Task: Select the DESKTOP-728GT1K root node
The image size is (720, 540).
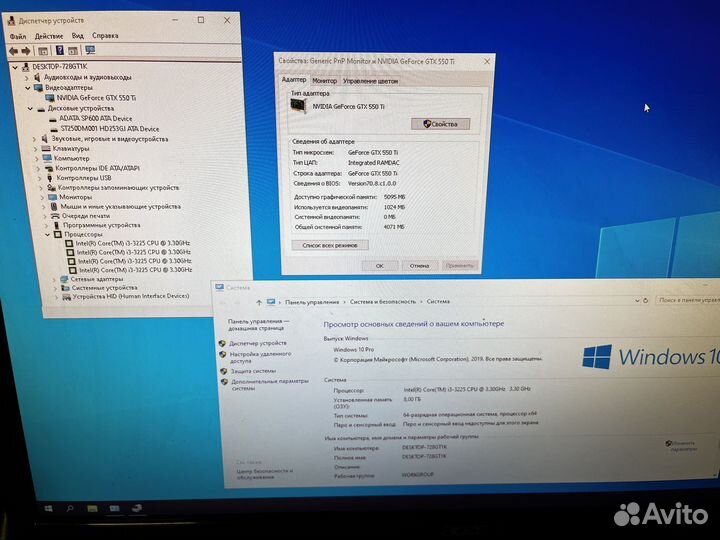Action: click(x=59, y=67)
